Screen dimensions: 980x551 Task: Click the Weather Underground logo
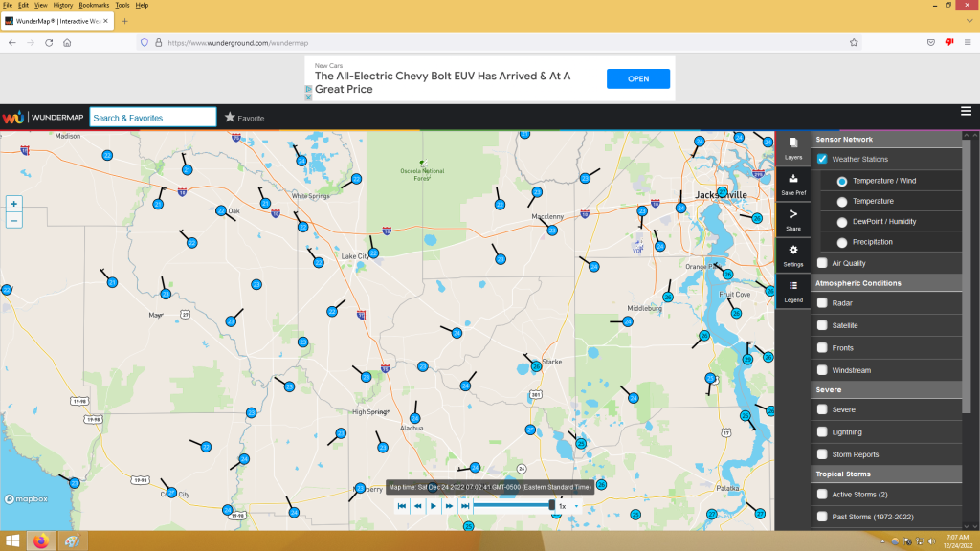(x=12, y=118)
